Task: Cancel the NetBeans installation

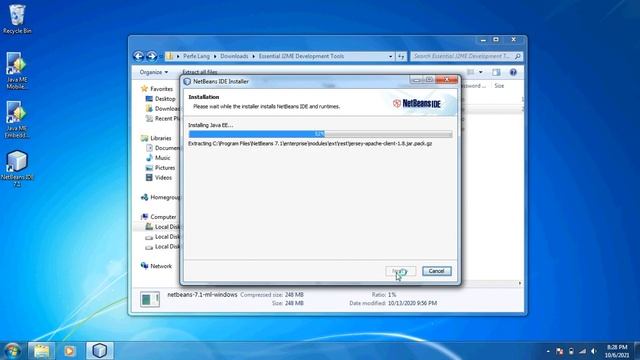Action: [436, 271]
